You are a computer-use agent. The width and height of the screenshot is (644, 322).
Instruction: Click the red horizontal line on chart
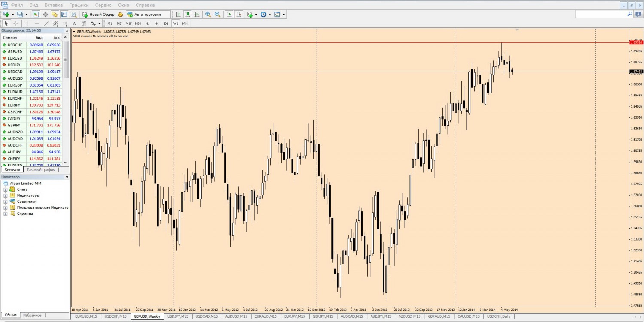tap(350, 43)
